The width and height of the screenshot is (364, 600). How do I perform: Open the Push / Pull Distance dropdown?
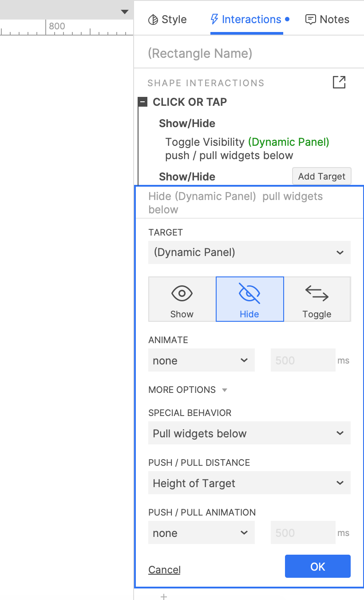(249, 483)
